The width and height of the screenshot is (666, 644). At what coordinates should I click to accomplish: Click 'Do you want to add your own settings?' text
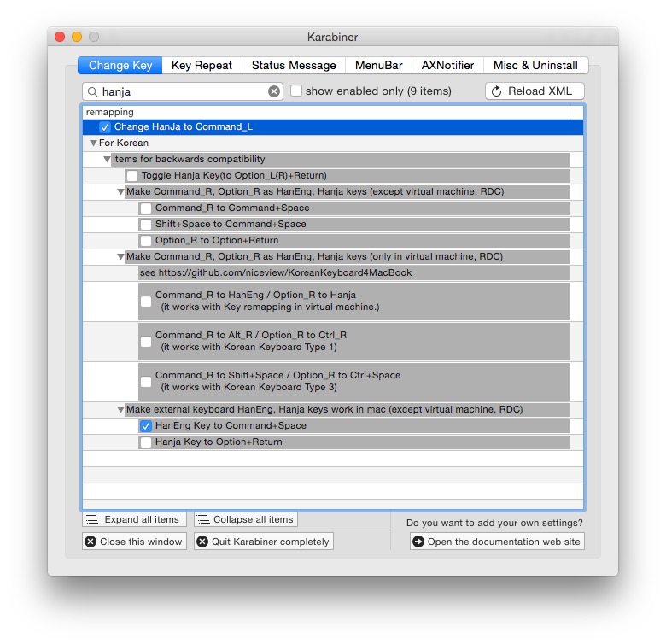point(494,523)
